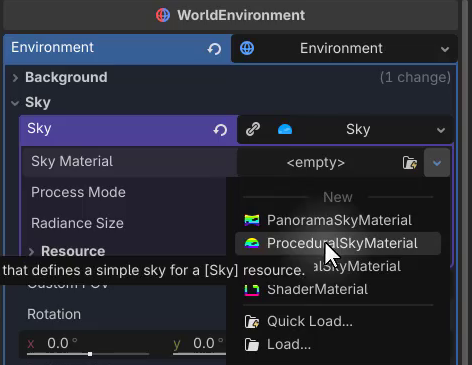This screenshot has height=365, width=472.
Task: Click the blue Sky dome resource icon
Action: [x=285, y=129]
